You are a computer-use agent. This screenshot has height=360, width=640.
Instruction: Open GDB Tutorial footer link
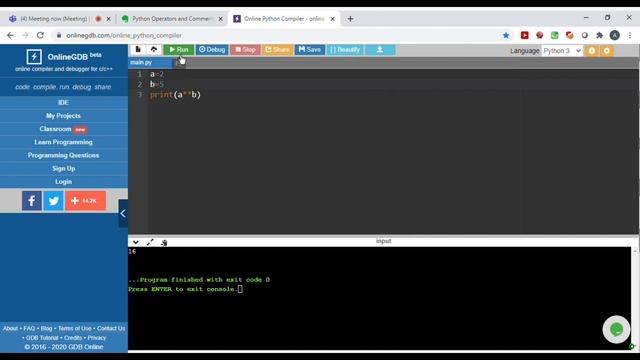tap(42, 338)
